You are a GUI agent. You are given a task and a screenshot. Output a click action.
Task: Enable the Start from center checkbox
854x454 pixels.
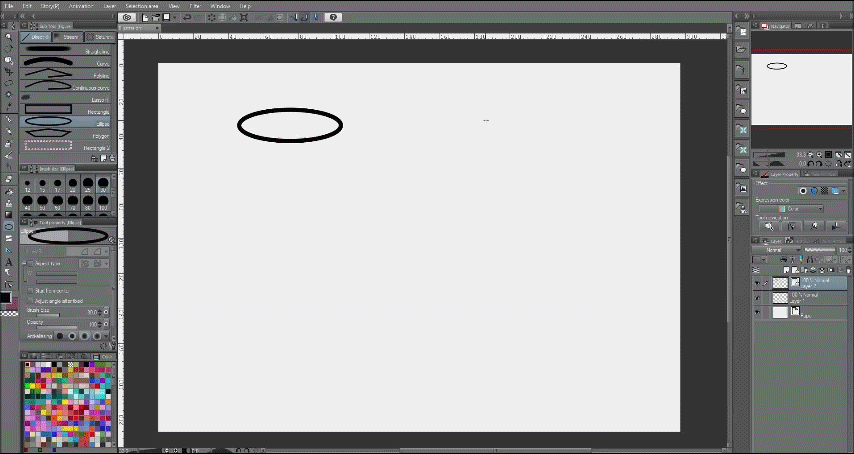[30, 291]
